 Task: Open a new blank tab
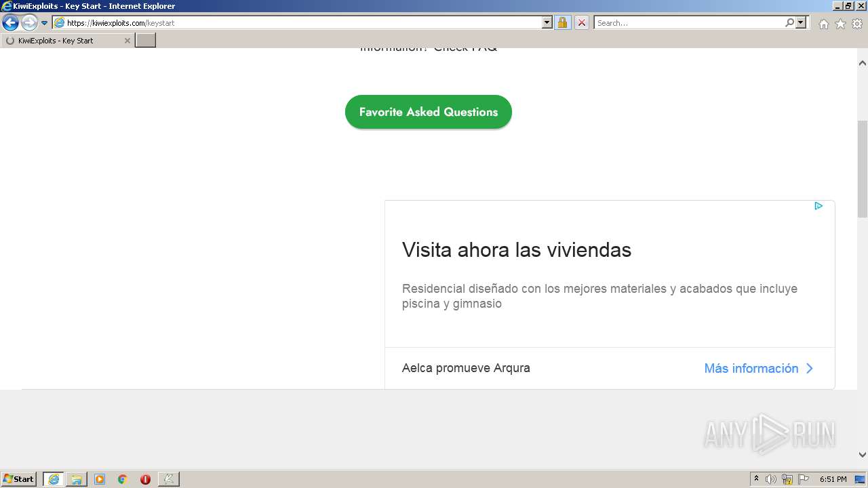tap(146, 41)
